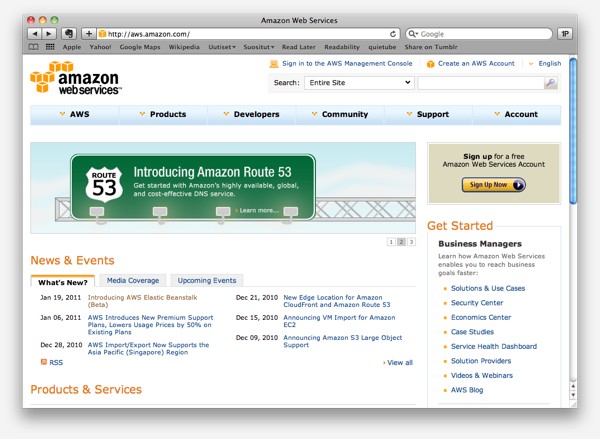Open the bookmarks book icon
Screen dimensions: 600x439
click(34, 46)
